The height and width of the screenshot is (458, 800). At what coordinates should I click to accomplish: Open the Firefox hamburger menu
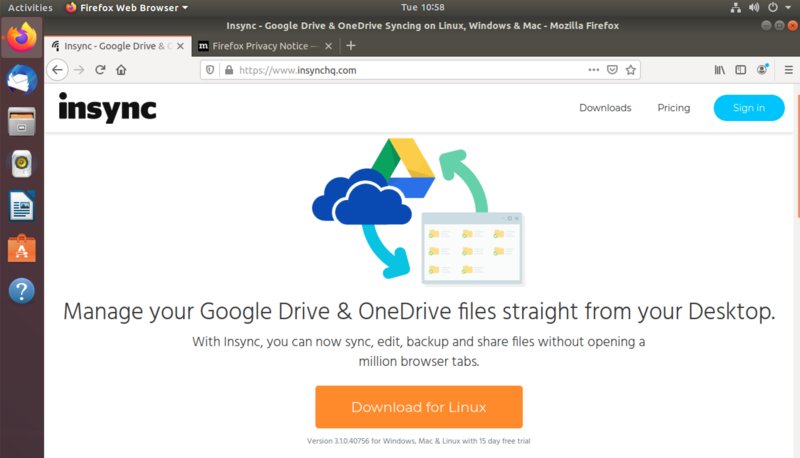785,70
